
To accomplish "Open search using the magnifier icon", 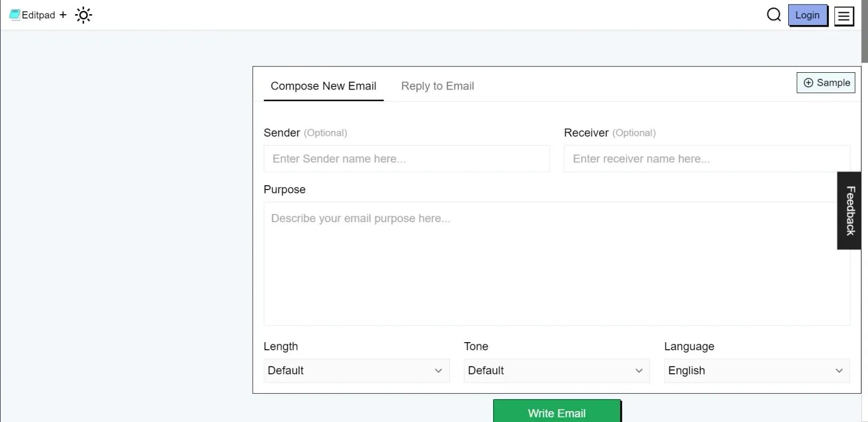I will pos(773,15).
